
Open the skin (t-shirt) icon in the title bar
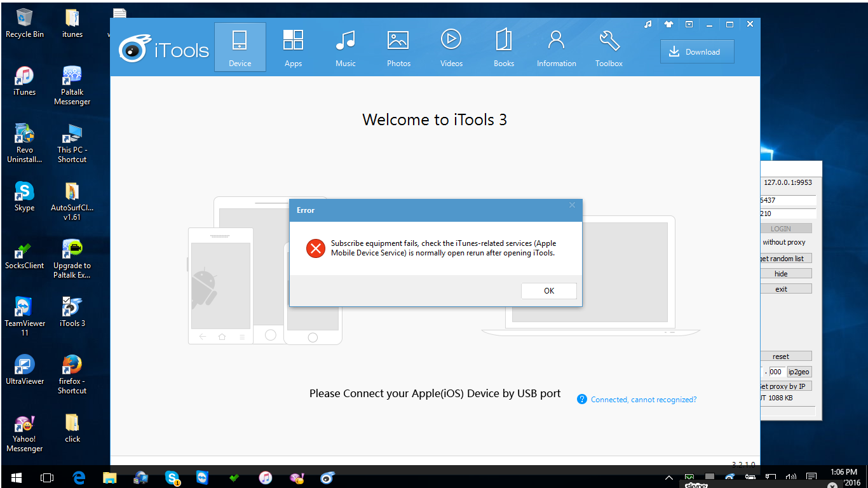(668, 24)
